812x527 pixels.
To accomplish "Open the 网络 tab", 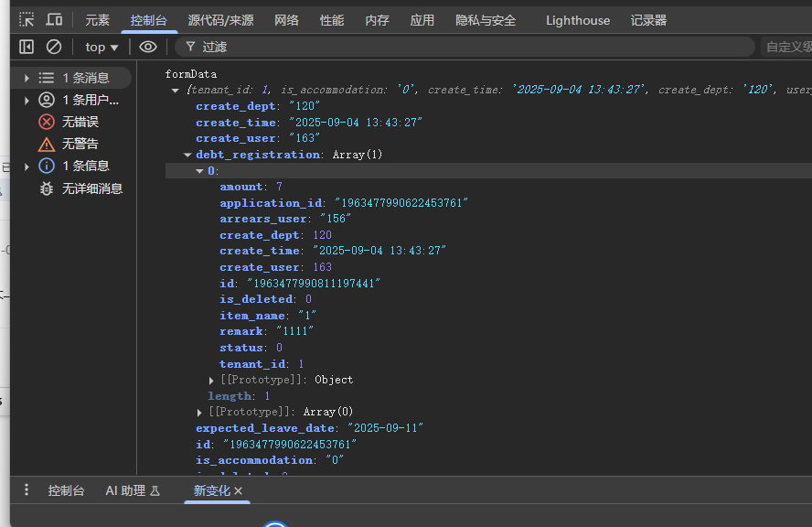I will 286,20.
